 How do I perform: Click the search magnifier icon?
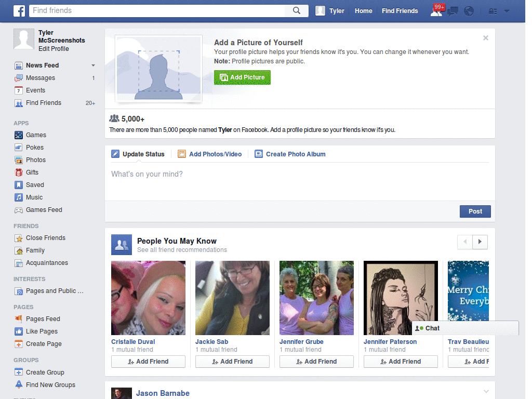[x=297, y=10]
